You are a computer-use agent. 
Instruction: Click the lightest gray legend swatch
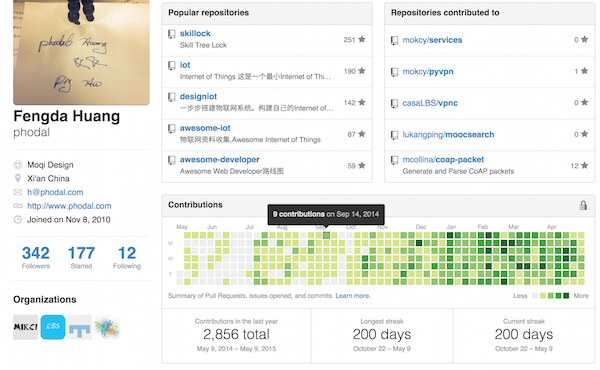point(535,296)
